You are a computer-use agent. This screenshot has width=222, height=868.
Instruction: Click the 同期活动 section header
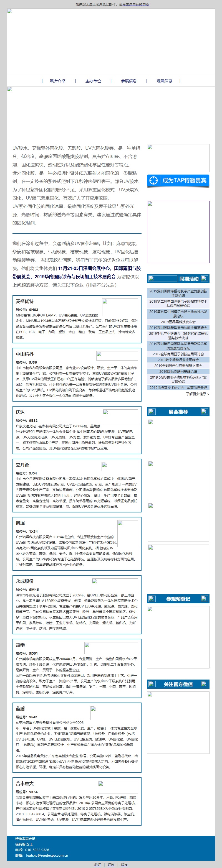pyautogui.click(x=178, y=279)
